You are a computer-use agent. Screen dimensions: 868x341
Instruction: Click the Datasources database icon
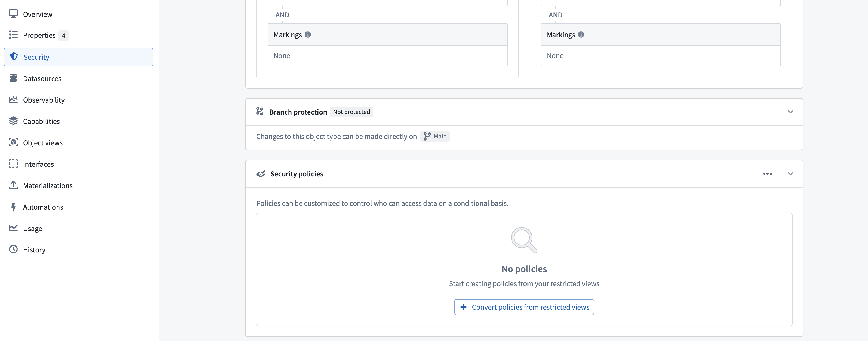[x=13, y=78]
